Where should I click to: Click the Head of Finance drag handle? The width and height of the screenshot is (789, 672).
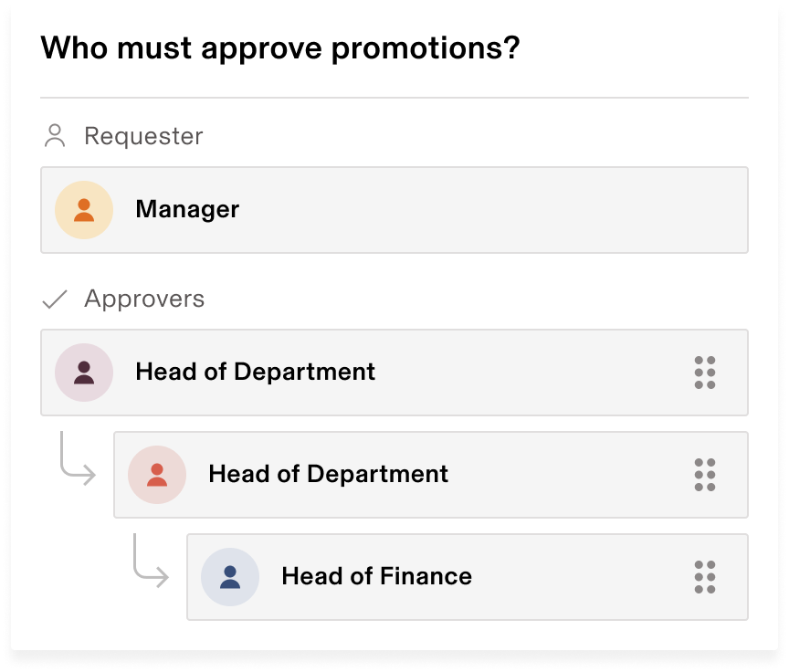tap(704, 577)
